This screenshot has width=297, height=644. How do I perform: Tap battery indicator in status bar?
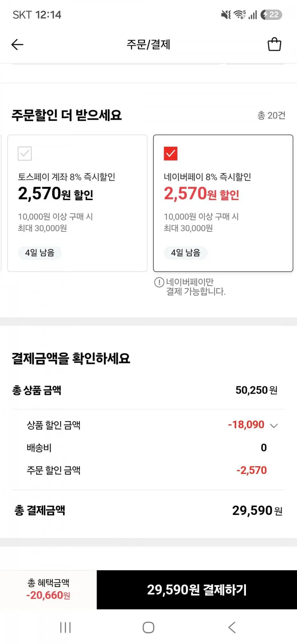[x=272, y=15]
